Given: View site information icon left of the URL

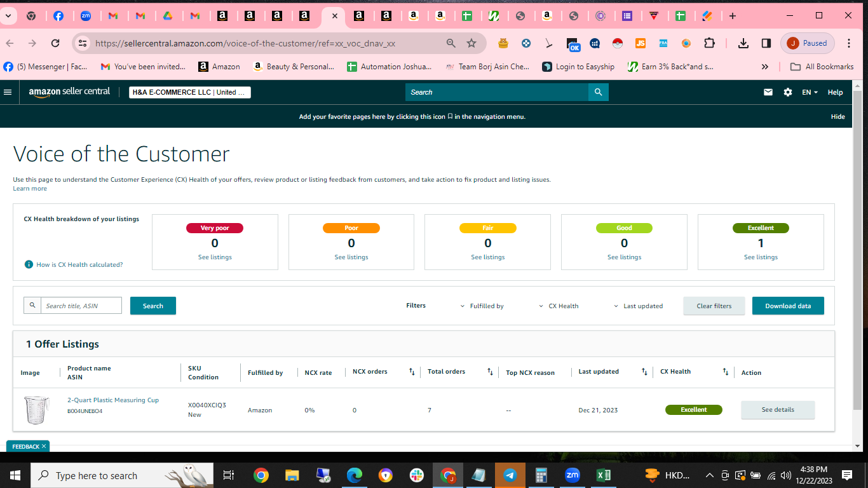Looking at the screenshot, I should tap(82, 43).
